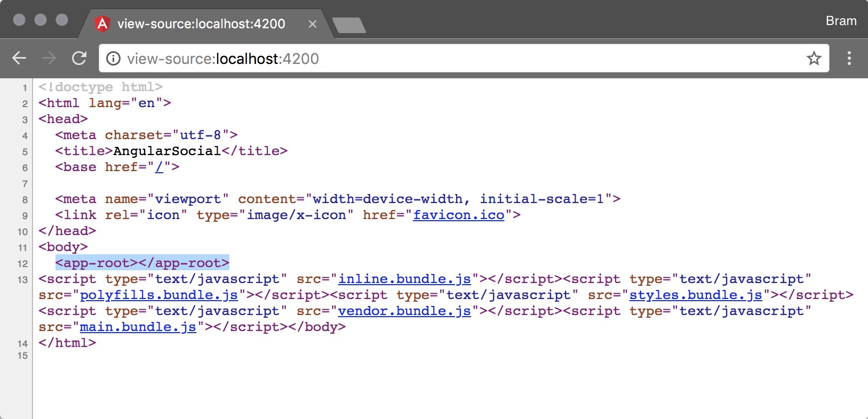This screenshot has width=868, height=419.
Task: Open the Bram profile button
Action: coord(841,21)
